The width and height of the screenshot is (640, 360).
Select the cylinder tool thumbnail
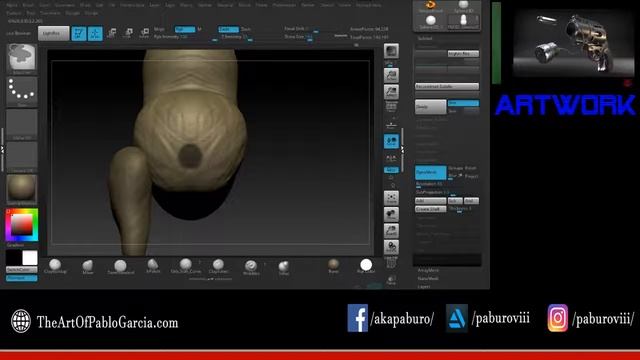[x=463, y=22]
